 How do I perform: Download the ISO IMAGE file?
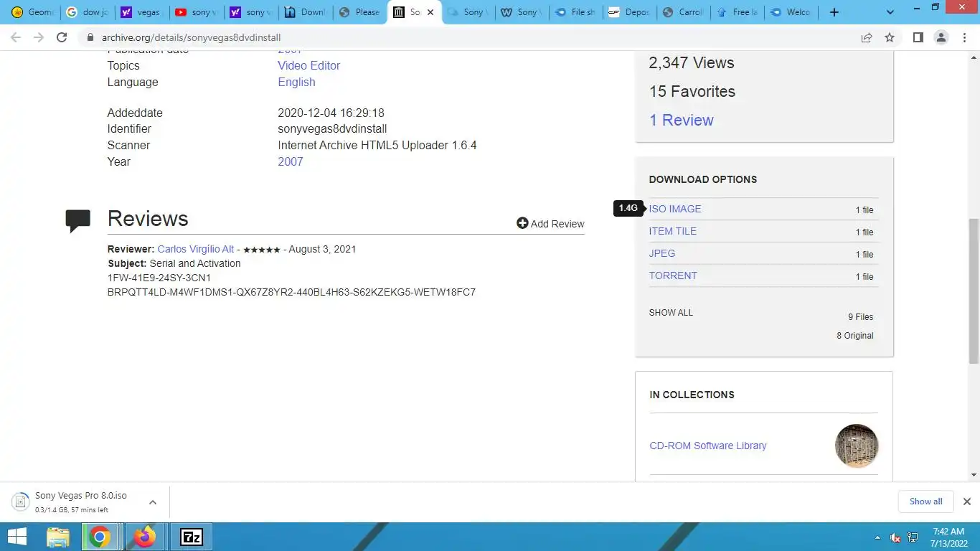(675, 209)
